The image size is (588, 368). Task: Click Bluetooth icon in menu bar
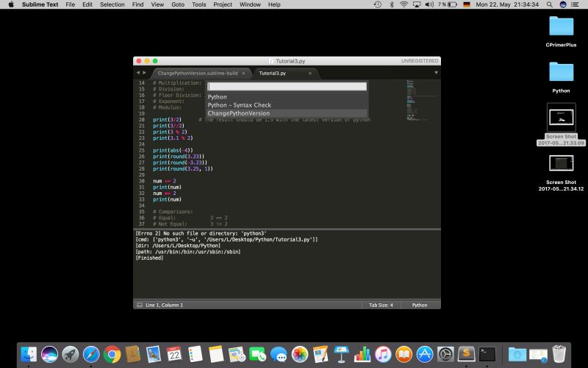(x=392, y=4)
